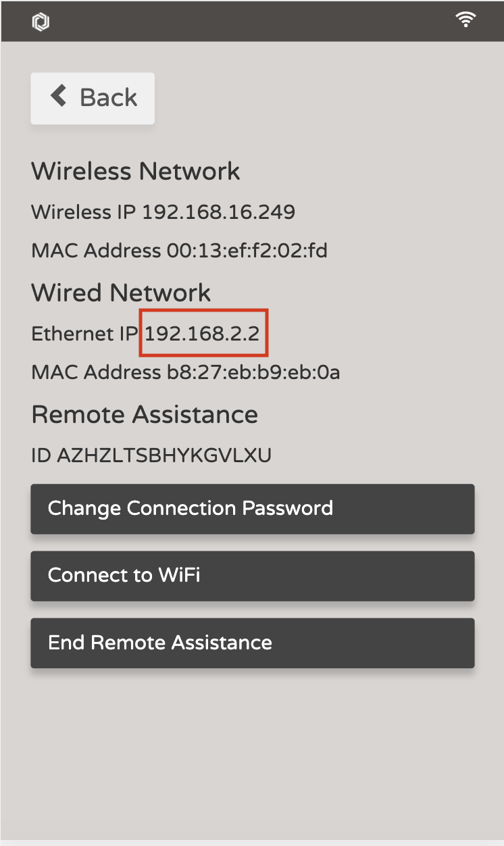This screenshot has height=846, width=504.
Task: Click the Remote Assistance heading
Action: [x=145, y=414]
